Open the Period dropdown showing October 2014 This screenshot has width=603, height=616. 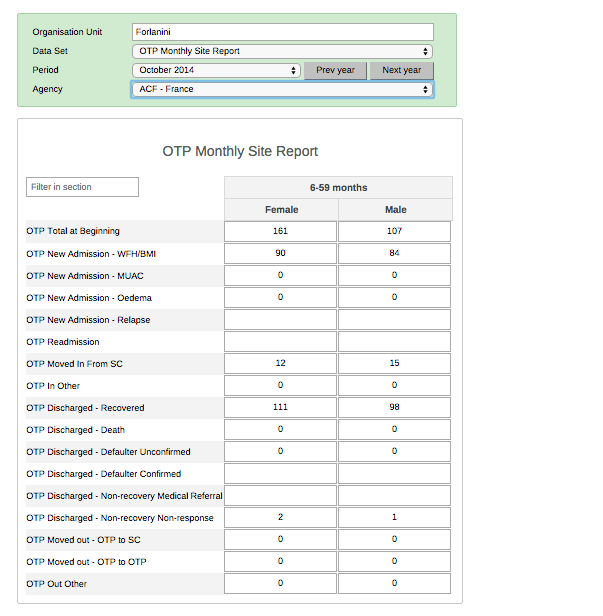[x=216, y=70]
